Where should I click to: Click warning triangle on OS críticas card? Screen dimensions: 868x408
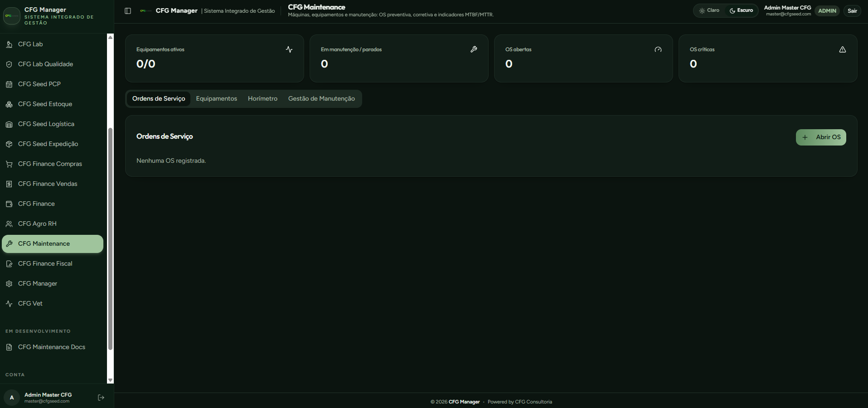click(x=843, y=49)
